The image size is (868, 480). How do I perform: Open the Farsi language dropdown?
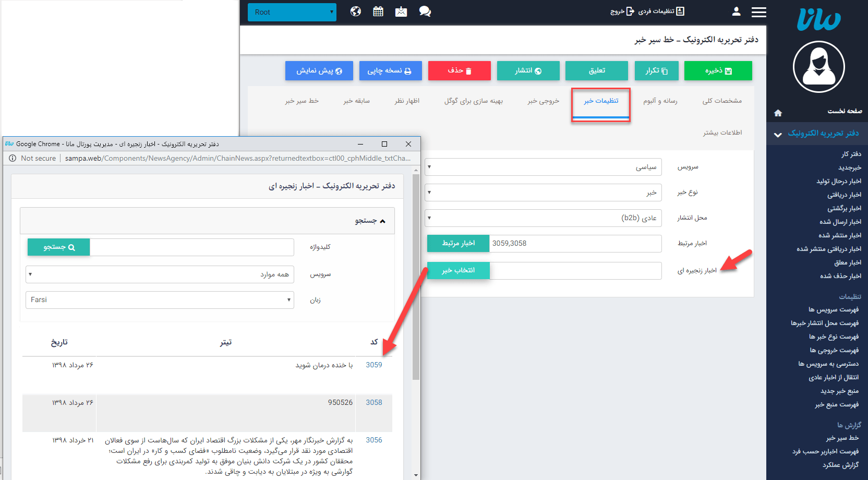click(160, 300)
